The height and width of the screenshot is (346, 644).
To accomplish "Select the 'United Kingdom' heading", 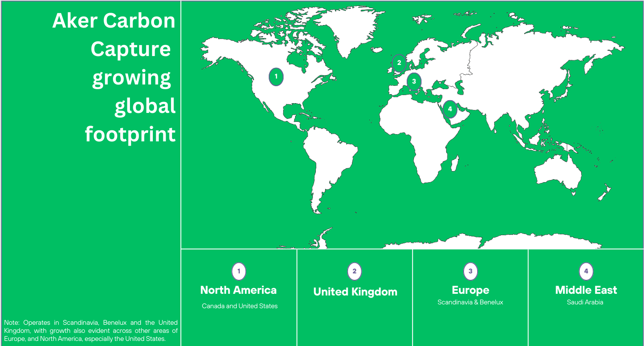I will pos(355,292).
